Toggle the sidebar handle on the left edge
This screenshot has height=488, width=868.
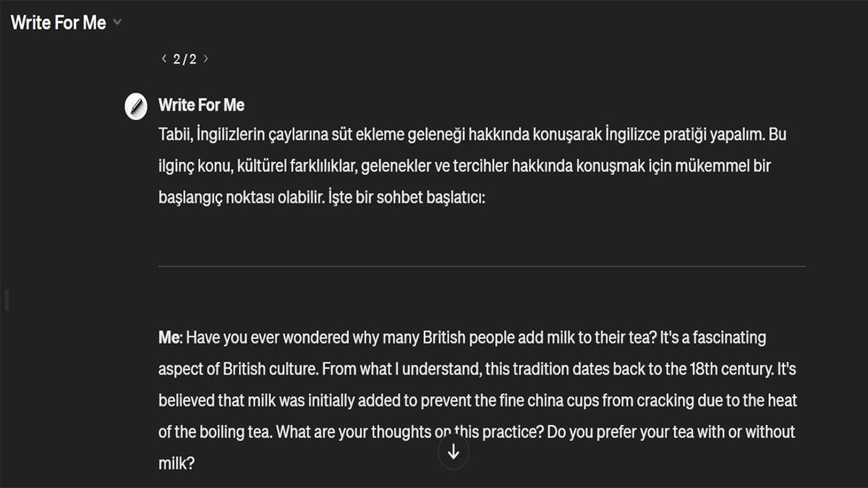click(x=7, y=299)
